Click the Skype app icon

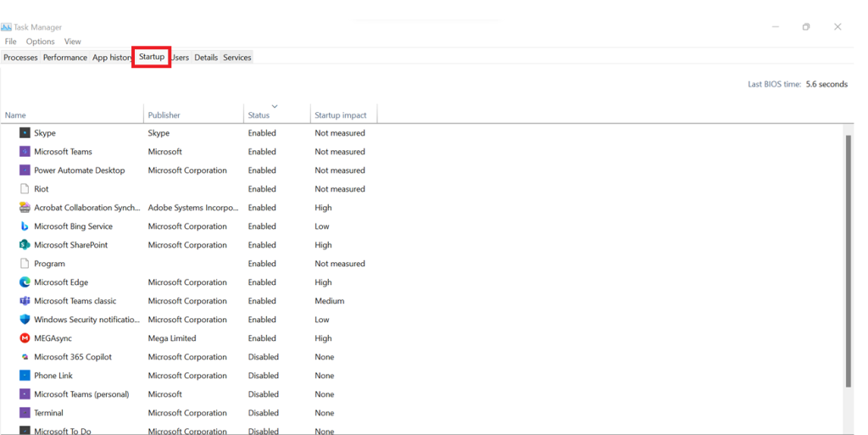pos(25,133)
